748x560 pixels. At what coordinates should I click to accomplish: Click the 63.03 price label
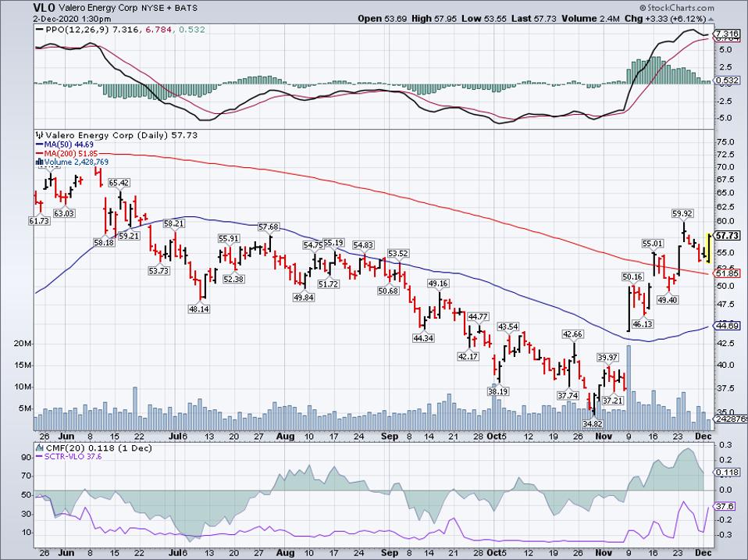point(64,214)
